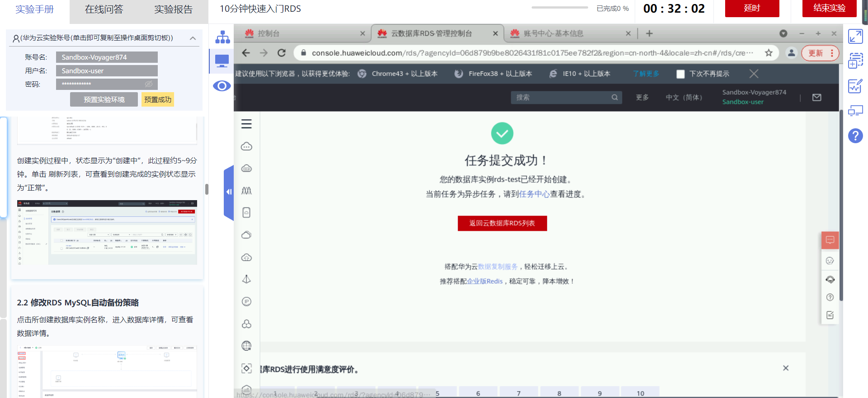Viewport: 868px width, 398px height.
Task: Toggle the blue eye visibility icon
Action: (222, 86)
